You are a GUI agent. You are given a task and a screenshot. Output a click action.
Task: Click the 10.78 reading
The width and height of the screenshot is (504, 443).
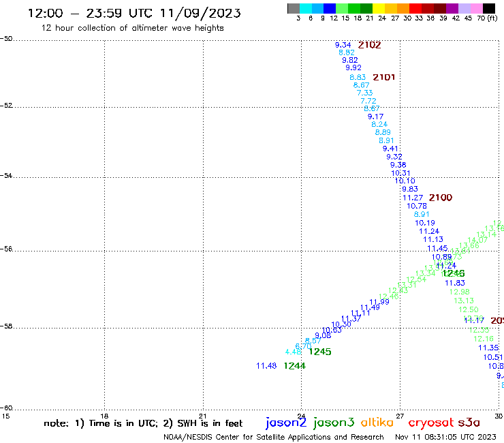coord(417,206)
